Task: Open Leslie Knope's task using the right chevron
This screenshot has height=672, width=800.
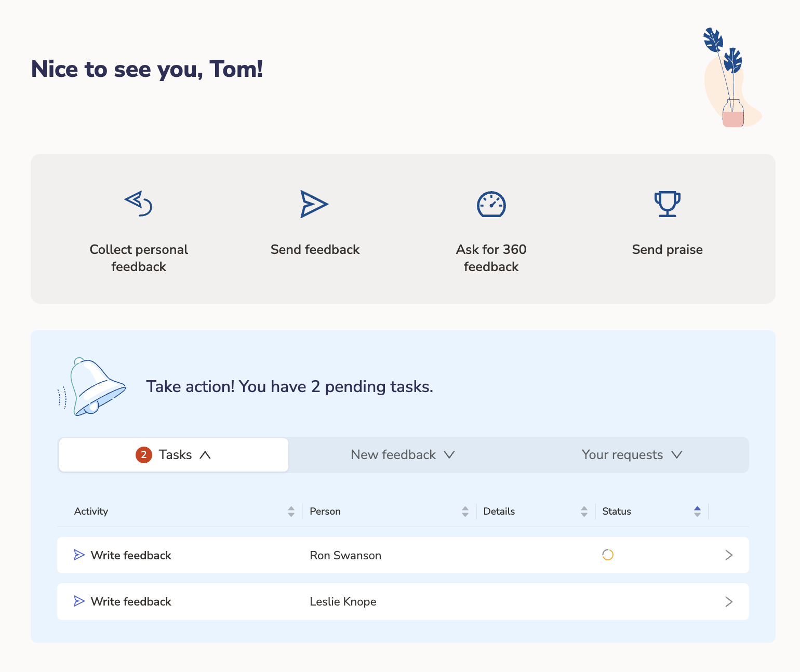Action: (729, 601)
